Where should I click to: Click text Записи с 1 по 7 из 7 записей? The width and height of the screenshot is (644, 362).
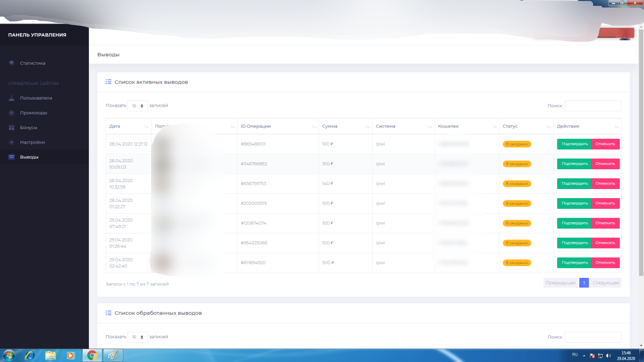tap(137, 284)
